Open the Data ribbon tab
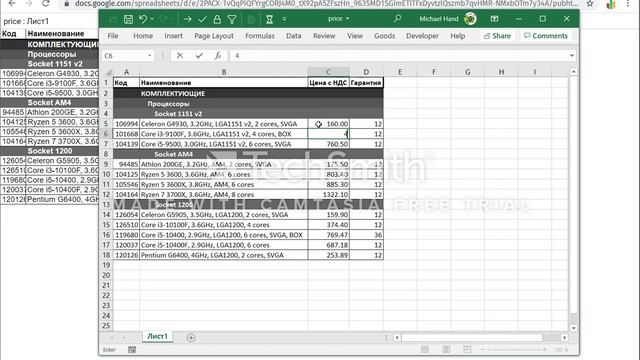Viewport: 640px width, 360px height. 293,36
